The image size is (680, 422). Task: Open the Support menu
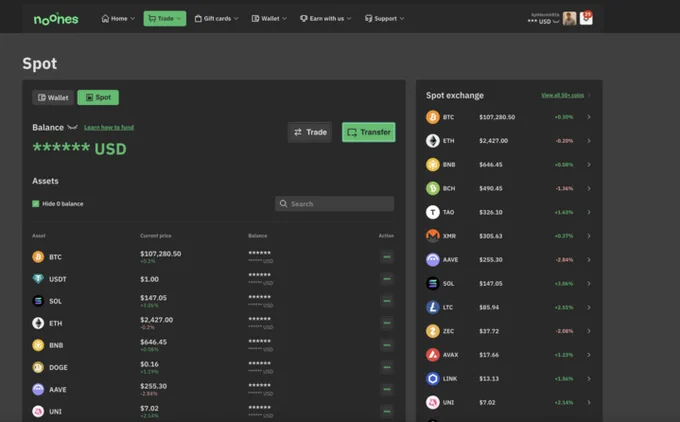tap(384, 19)
